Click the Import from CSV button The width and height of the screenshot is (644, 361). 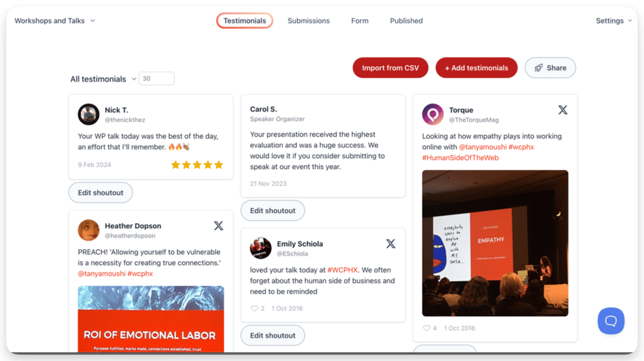[390, 68]
